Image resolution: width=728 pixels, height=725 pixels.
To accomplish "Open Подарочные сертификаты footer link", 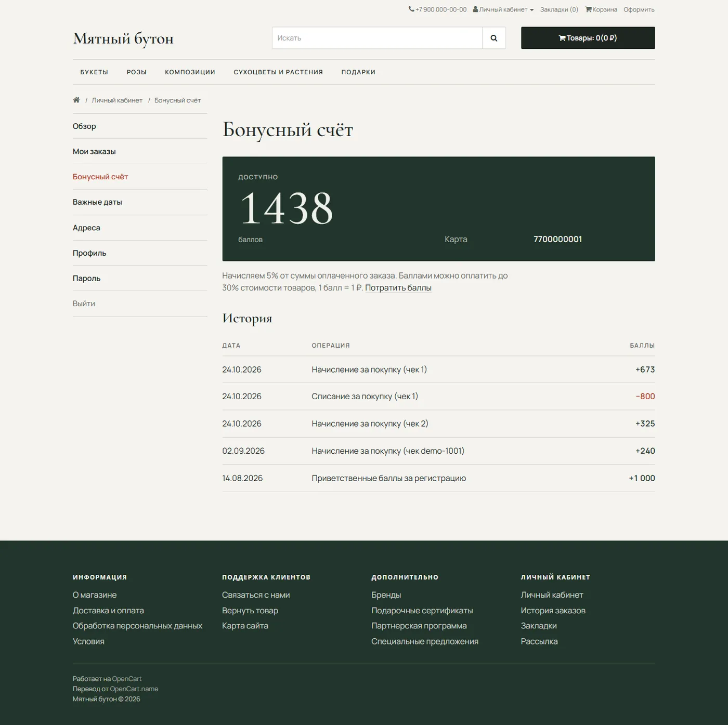I will (x=422, y=611).
